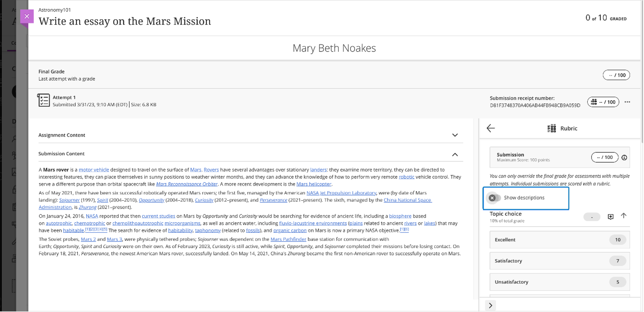Open the Curiosity rover link
Image resolution: width=644 pixels, height=312 pixels.
[x=204, y=200]
